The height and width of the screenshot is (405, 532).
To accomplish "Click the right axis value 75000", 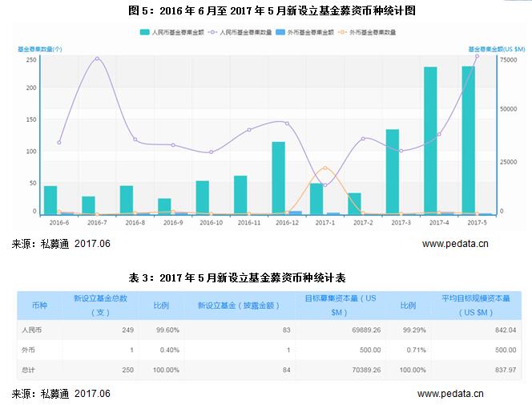I will tap(509, 60).
